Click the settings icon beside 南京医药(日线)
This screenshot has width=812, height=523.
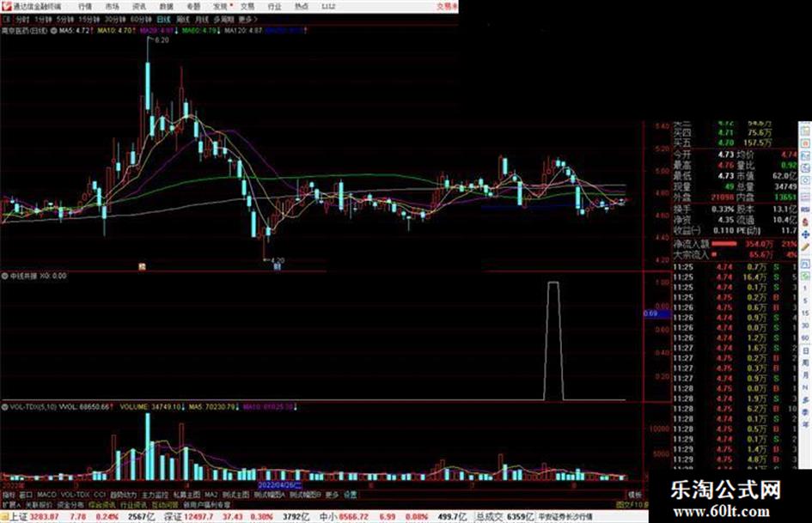(54, 31)
